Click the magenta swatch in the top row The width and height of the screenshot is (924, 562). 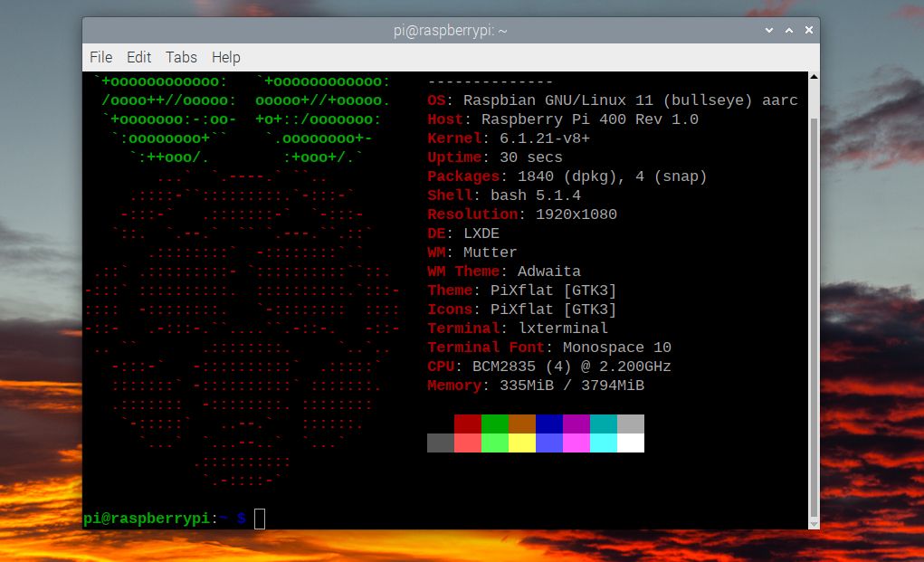(576, 424)
